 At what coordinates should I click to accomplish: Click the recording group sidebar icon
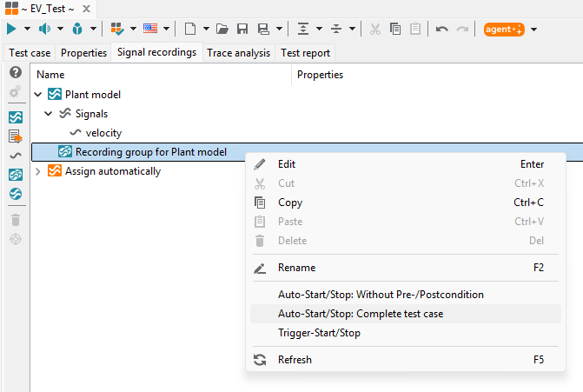[16, 175]
